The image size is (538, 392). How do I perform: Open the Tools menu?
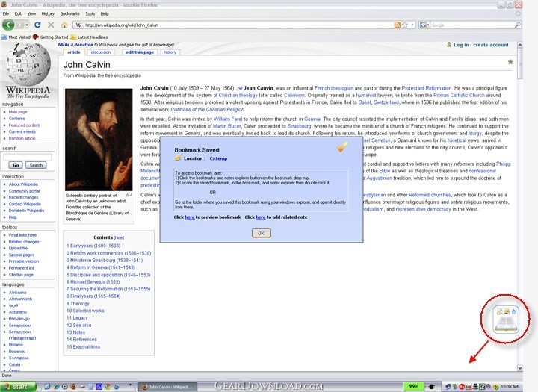pos(90,13)
